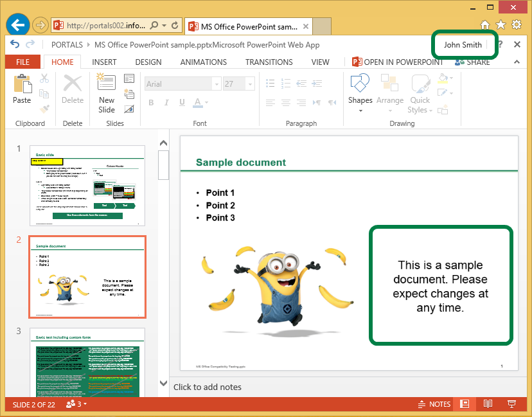Viewport: 532px width, 417px height.
Task: Collapse the ribbon with the chevron
Action: (517, 62)
